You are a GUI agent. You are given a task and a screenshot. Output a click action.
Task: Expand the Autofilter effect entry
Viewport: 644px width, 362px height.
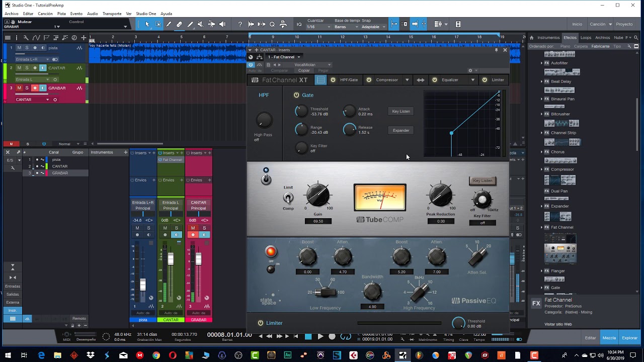coord(542,63)
